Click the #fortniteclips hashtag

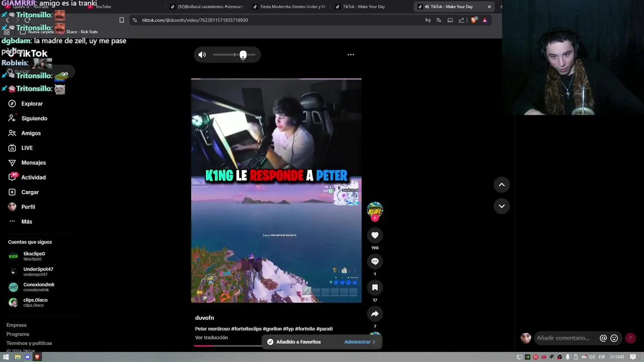(x=246, y=329)
